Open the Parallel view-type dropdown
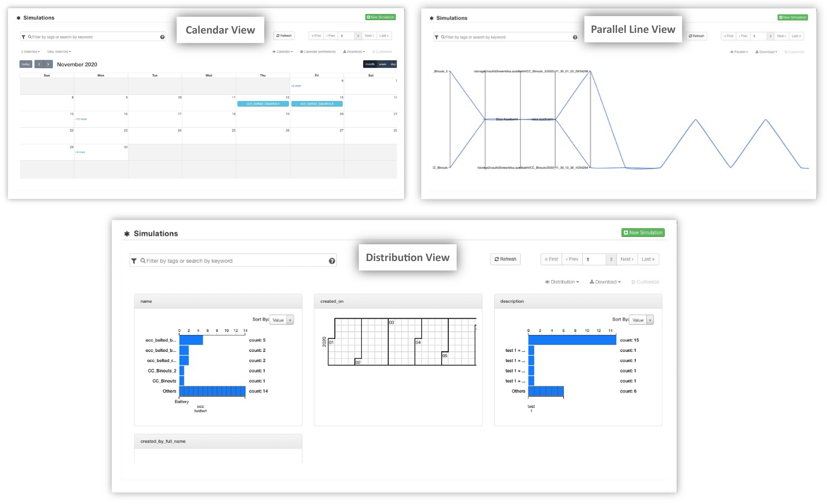The width and height of the screenshot is (827, 504). (x=739, y=52)
